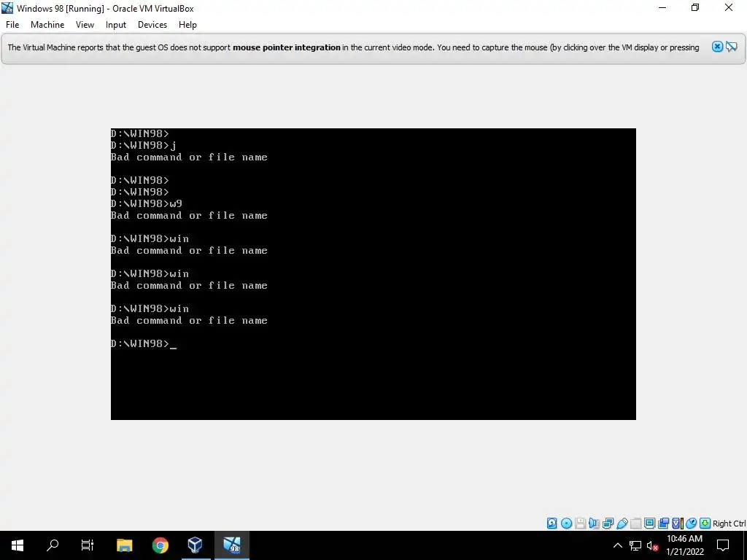Click the don't show message again icon
This screenshot has height=560, width=747.
coord(731,47)
